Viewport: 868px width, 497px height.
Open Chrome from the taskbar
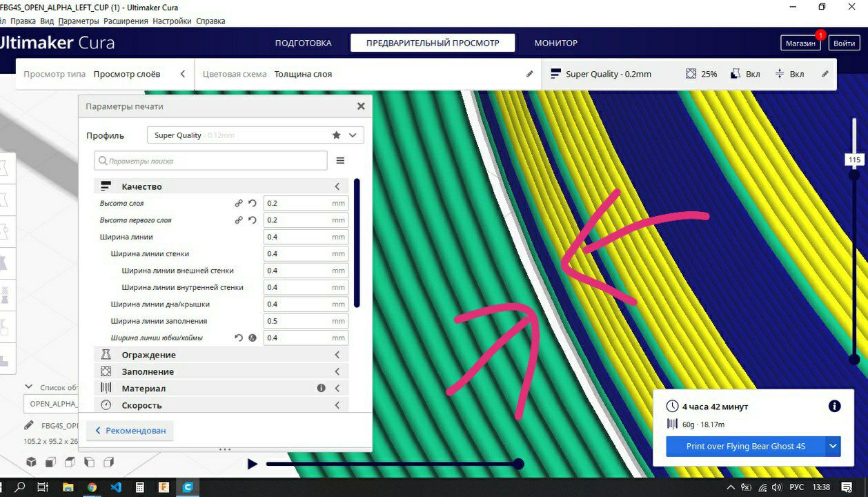(x=92, y=487)
